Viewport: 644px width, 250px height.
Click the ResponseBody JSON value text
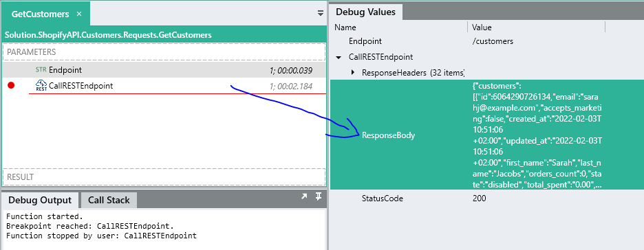pyautogui.click(x=537, y=135)
